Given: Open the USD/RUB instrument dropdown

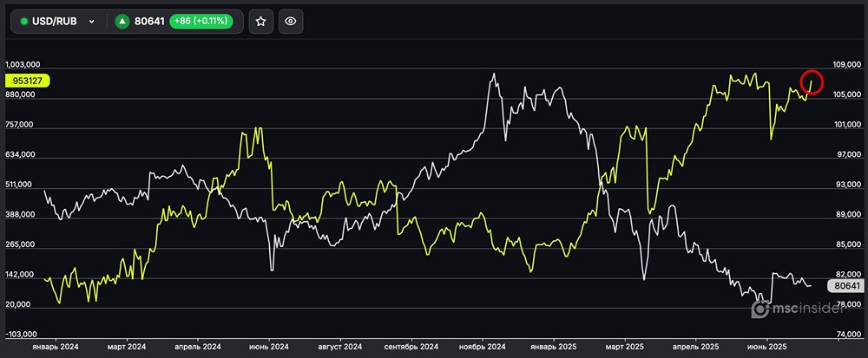Looking at the screenshot, I should 57,22.
